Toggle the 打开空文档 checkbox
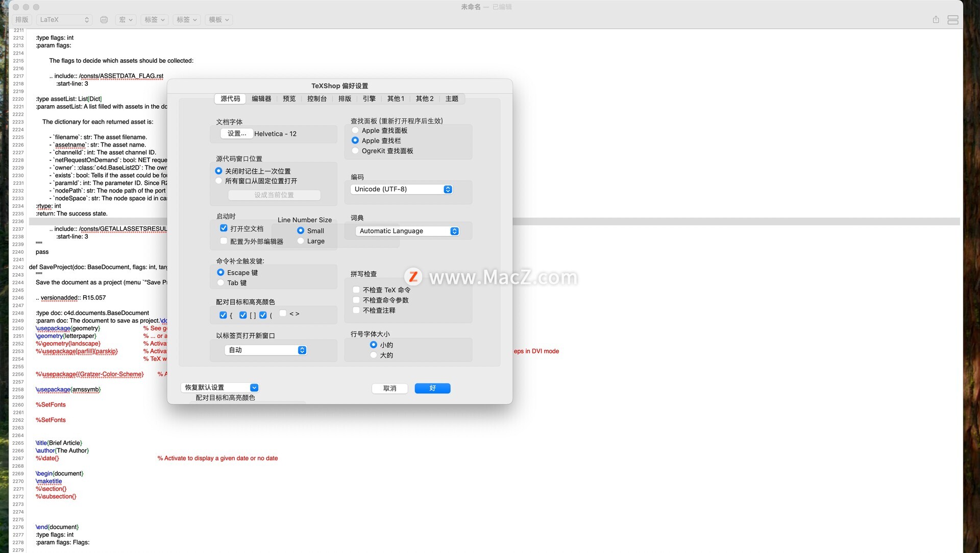 224,228
